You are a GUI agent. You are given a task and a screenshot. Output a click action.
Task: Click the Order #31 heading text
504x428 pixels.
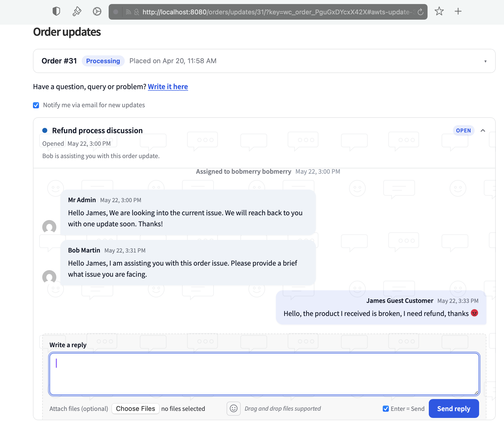tap(59, 61)
